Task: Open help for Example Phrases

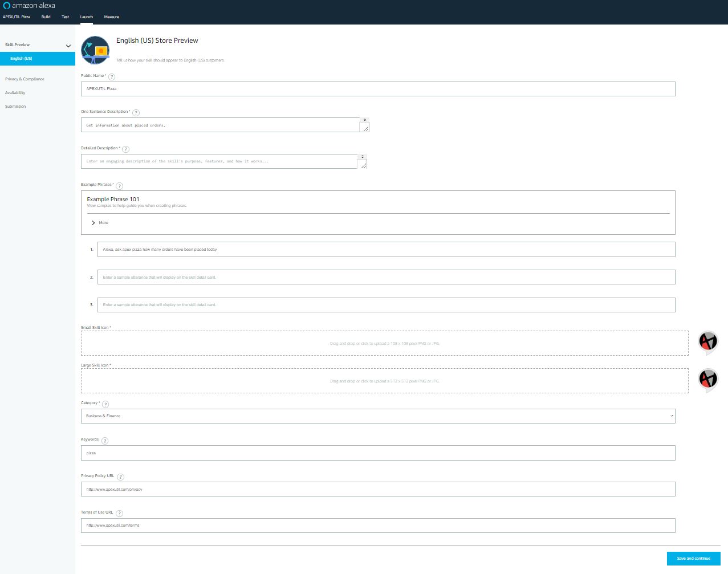Action: tap(119, 185)
